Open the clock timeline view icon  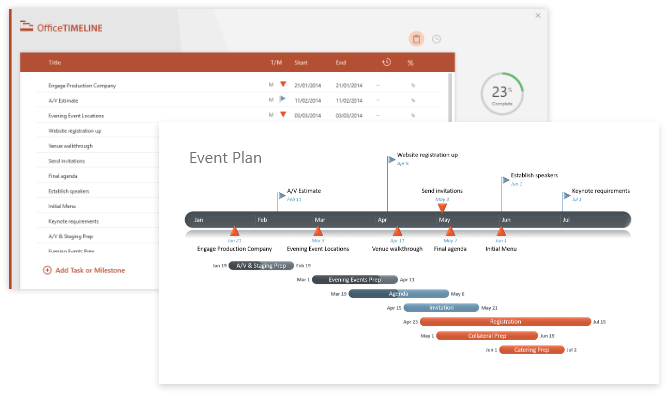point(436,39)
